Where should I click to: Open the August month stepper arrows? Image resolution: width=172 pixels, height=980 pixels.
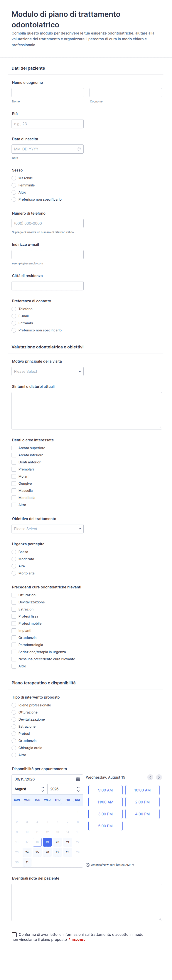coord(43,789)
